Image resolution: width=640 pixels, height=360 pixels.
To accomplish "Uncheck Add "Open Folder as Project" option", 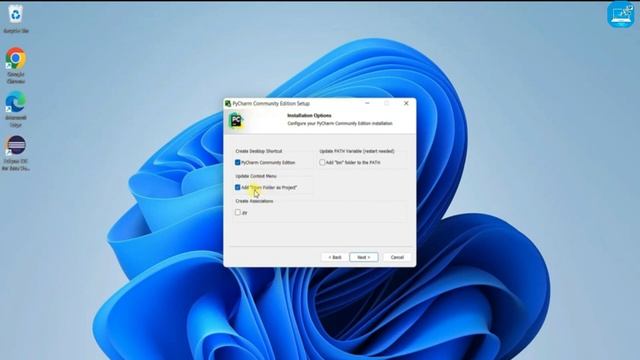I will (238, 187).
